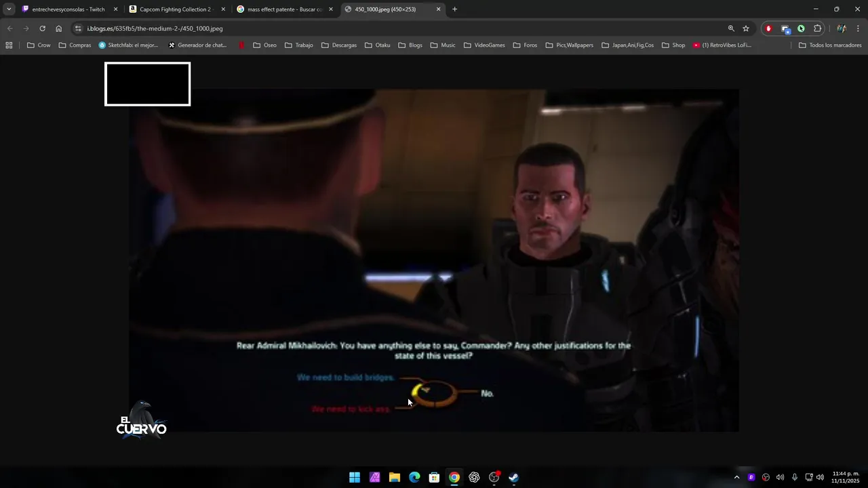This screenshot has height=488, width=868.
Task: Open the Windows Start menu
Action: [x=355, y=477]
